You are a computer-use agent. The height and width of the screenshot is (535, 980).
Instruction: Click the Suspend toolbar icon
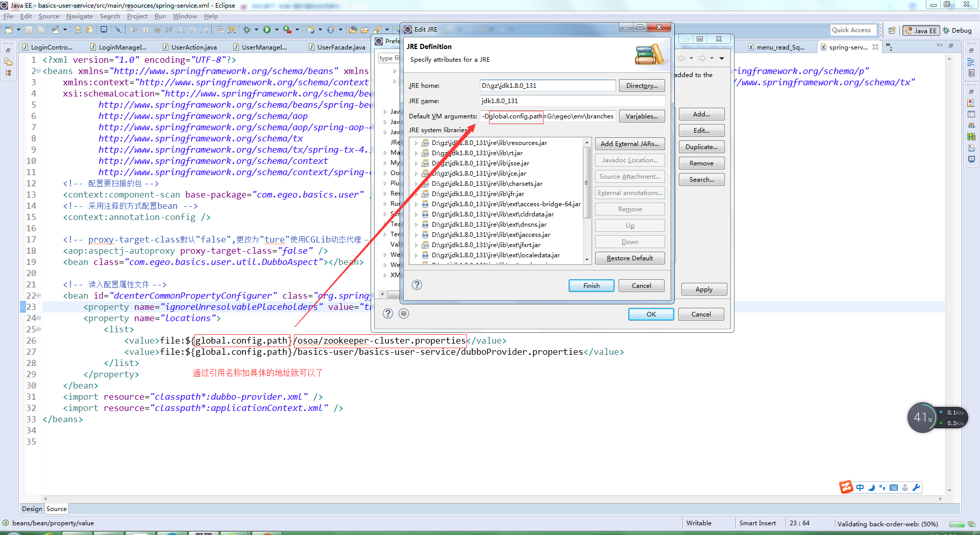tap(146, 30)
